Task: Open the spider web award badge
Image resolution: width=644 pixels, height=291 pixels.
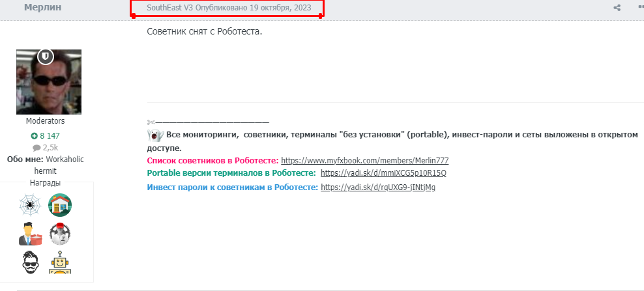Action: pyautogui.click(x=31, y=205)
